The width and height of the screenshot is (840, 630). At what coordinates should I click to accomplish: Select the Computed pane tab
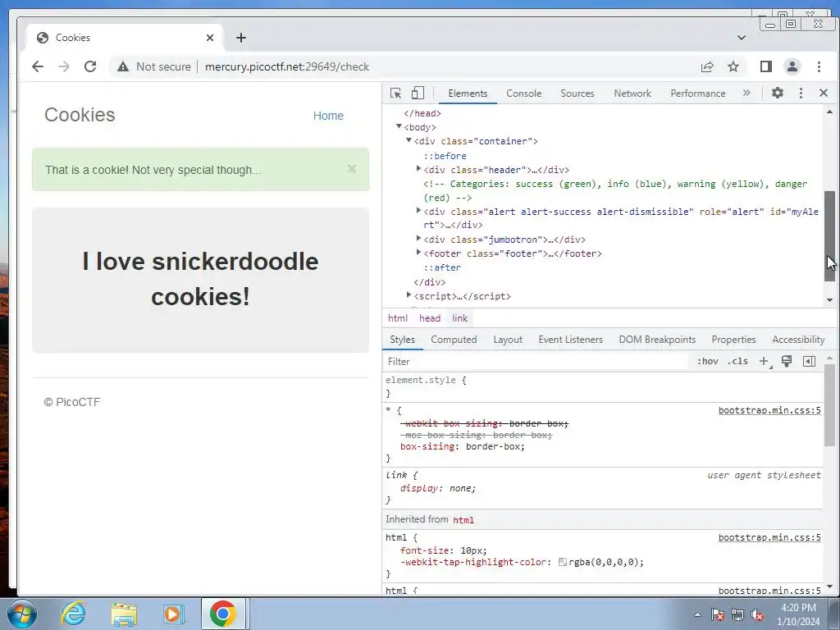[454, 340]
